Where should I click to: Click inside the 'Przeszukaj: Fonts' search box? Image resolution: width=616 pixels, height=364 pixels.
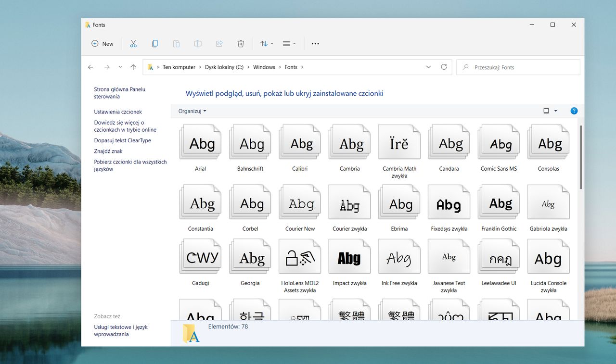click(518, 67)
